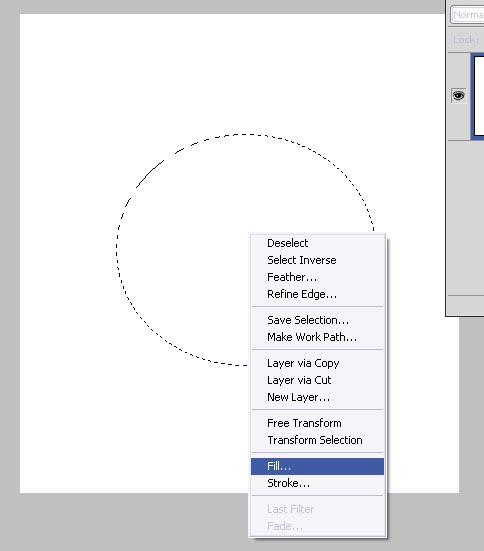The width and height of the screenshot is (484, 551).
Task: Click the highlighted Fill… item
Action: pyautogui.click(x=317, y=466)
